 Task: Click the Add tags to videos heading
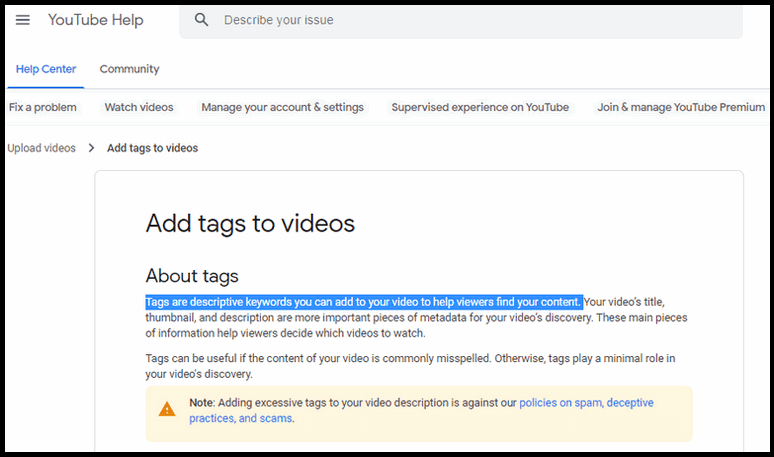click(250, 224)
